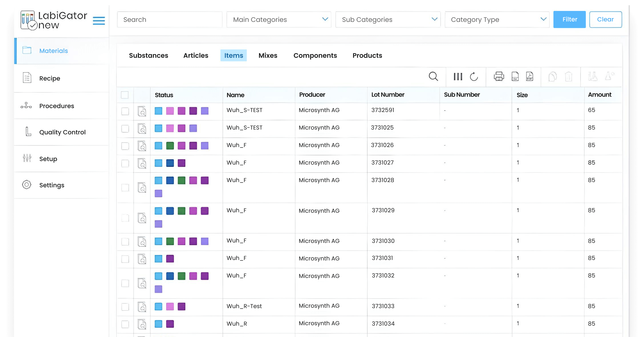The image size is (644, 337).
Task: Open details icon for lot 3731027
Action: (x=142, y=163)
